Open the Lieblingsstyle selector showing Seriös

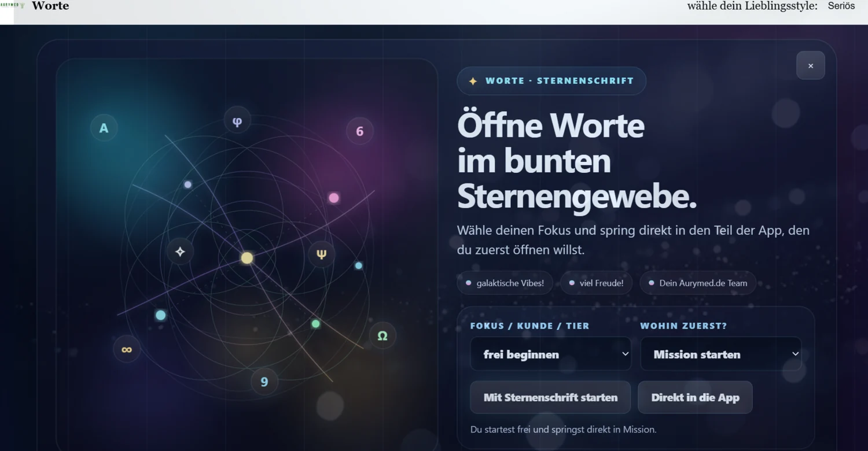pos(841,6)
